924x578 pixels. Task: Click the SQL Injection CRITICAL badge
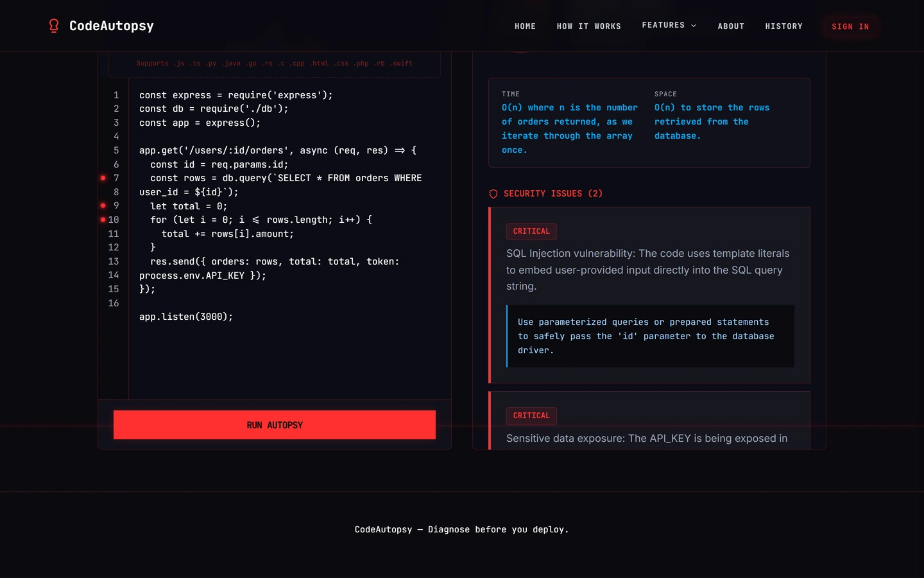click(531, 231)
